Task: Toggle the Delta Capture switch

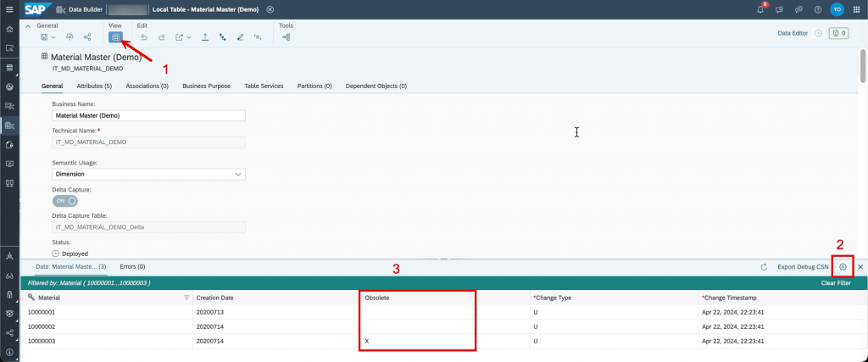Action: [64, 201]
